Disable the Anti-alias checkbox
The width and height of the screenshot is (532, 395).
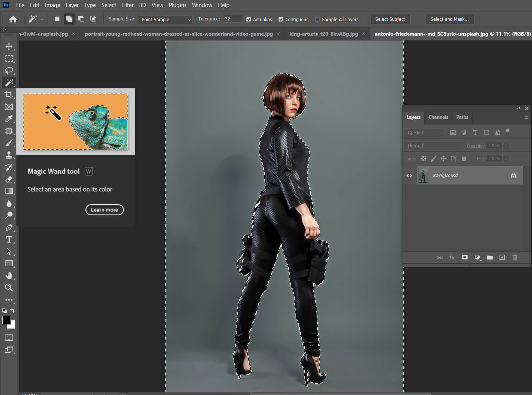coord(249,19)
